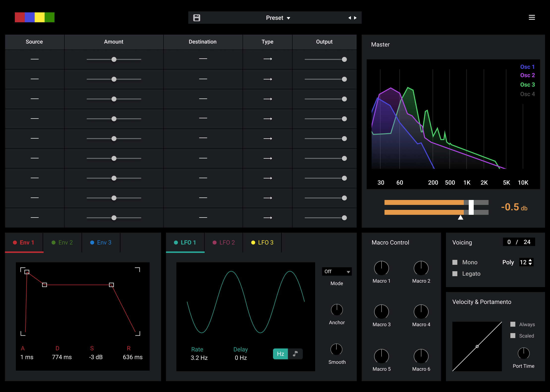Tick the Always velocity checkbox
550x392 pixels.
pyautogui.click(x=513, y=324)
